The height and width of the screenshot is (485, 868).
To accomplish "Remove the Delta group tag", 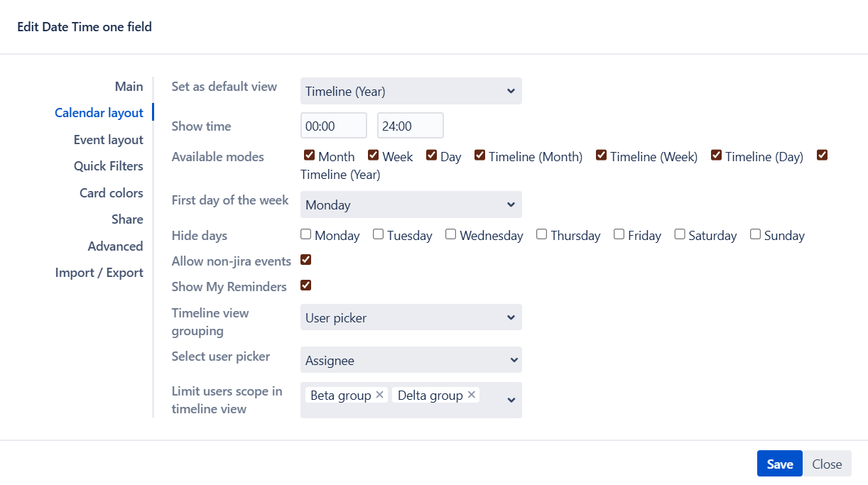I will tap(471, 395).
